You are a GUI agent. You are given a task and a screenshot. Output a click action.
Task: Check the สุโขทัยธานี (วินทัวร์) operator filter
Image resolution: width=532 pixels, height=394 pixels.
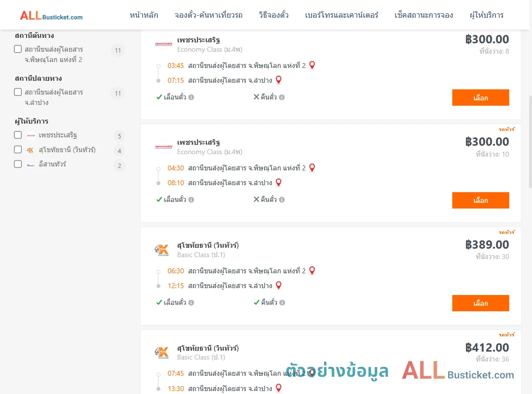point(18,150)
